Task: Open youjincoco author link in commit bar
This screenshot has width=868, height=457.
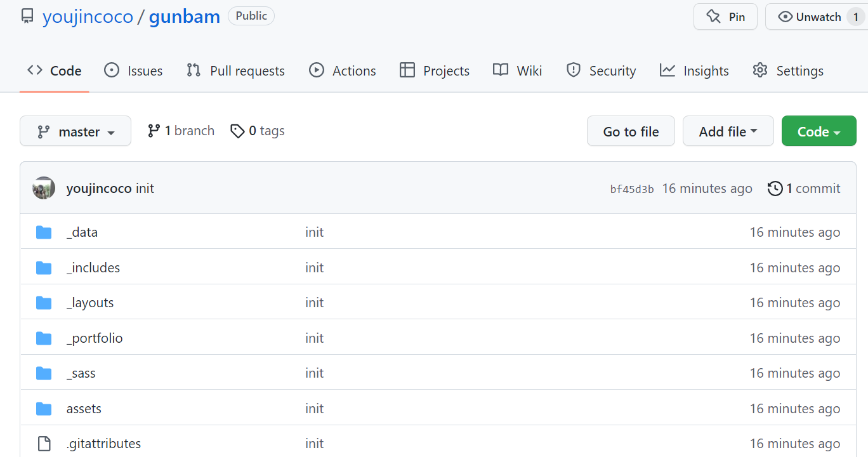Action: tap(99, 189)
